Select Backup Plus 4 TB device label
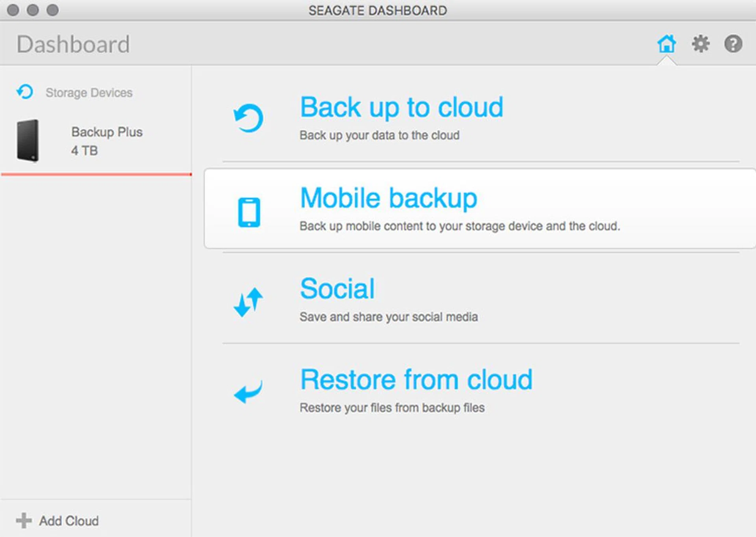This screenshot has height=537, width=756. [x=107, y=141]
